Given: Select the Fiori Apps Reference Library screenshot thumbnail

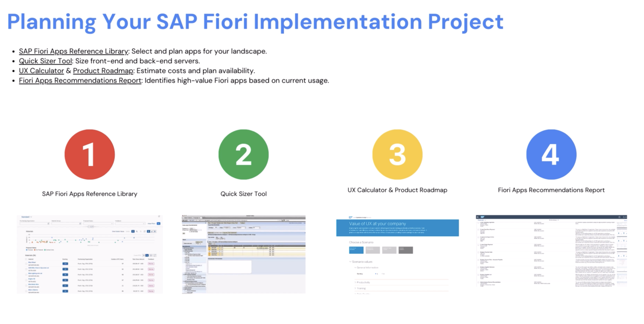Looking at the screenshot, I should click(90, 254).
